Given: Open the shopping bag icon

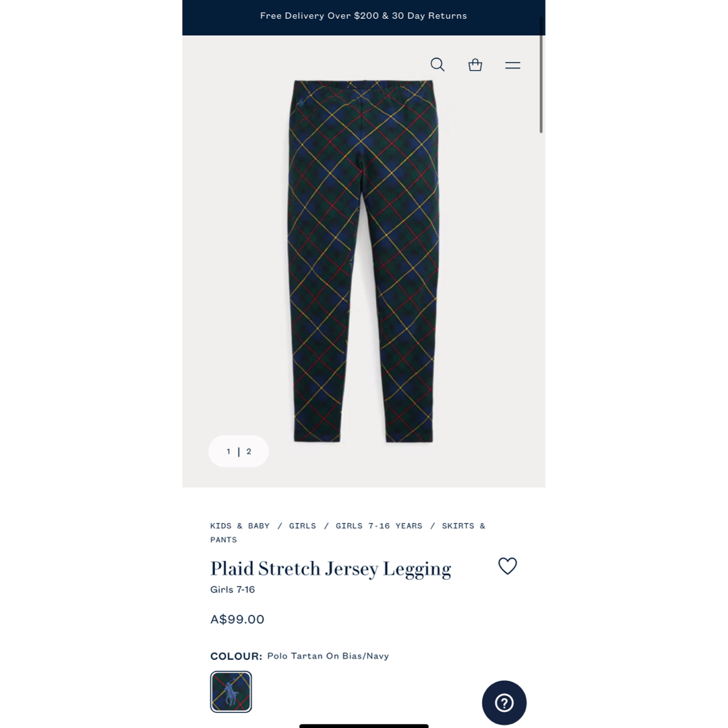Looking at the screenshot, I should coord(475,65).
